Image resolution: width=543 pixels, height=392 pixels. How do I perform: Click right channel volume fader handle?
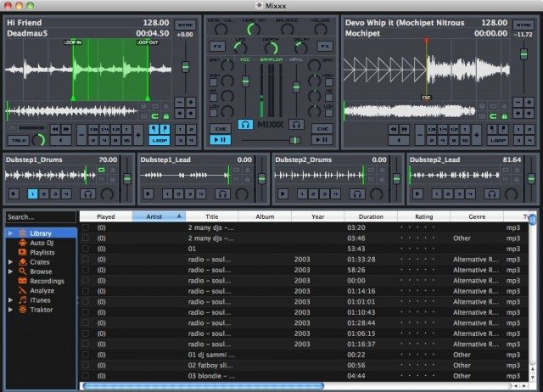tap(296, 87)
